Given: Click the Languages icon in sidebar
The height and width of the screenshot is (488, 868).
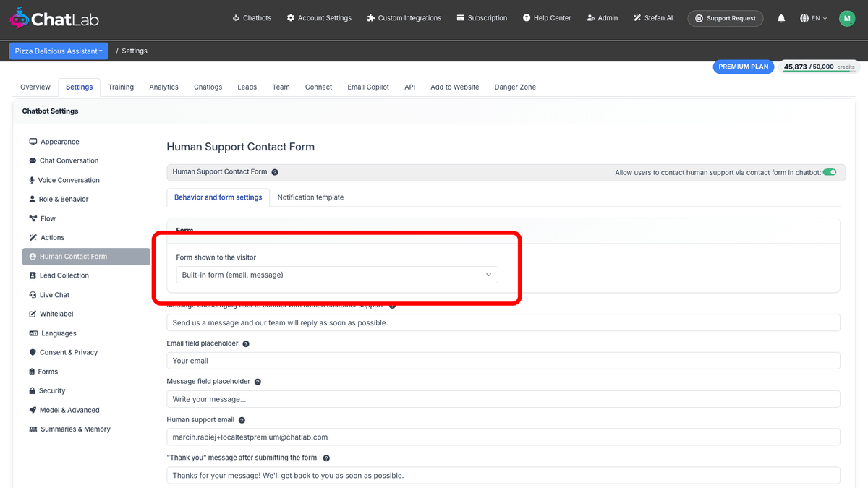Looking at the screenshot, I should coord(33,333).
